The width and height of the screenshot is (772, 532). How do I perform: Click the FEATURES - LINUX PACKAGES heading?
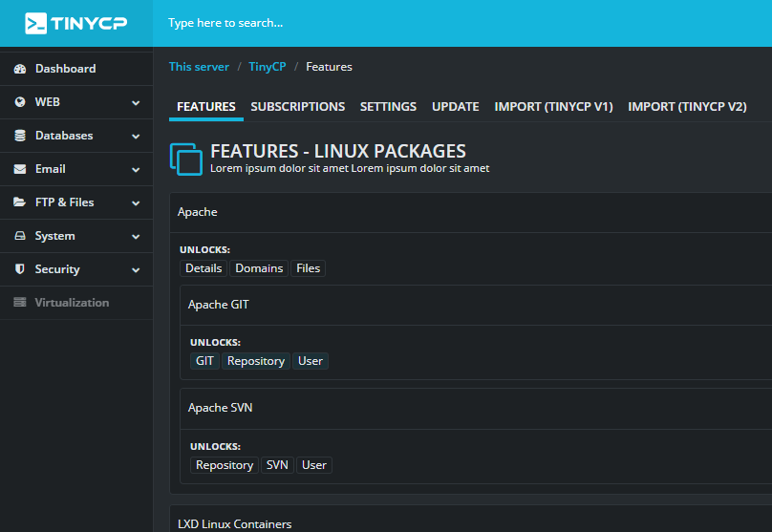pos(338,151)
